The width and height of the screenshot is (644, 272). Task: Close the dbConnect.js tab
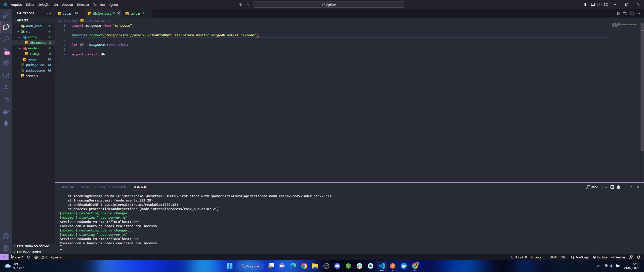[119, 13]
